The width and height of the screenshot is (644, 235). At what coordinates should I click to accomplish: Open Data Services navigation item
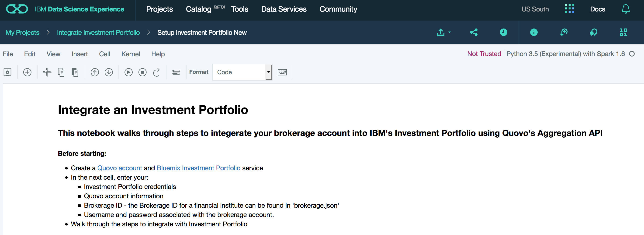284,9
